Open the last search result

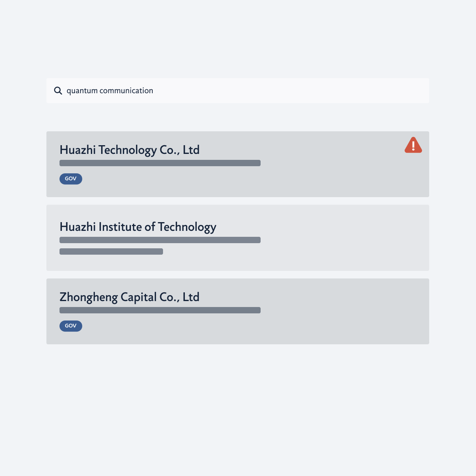pos(129,297)
